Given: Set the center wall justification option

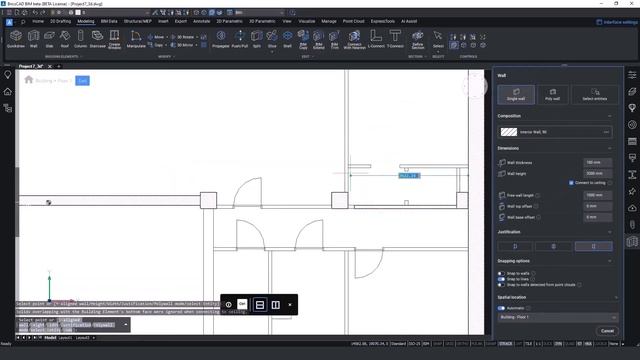Looking at the screenshot, I should 553,247.
